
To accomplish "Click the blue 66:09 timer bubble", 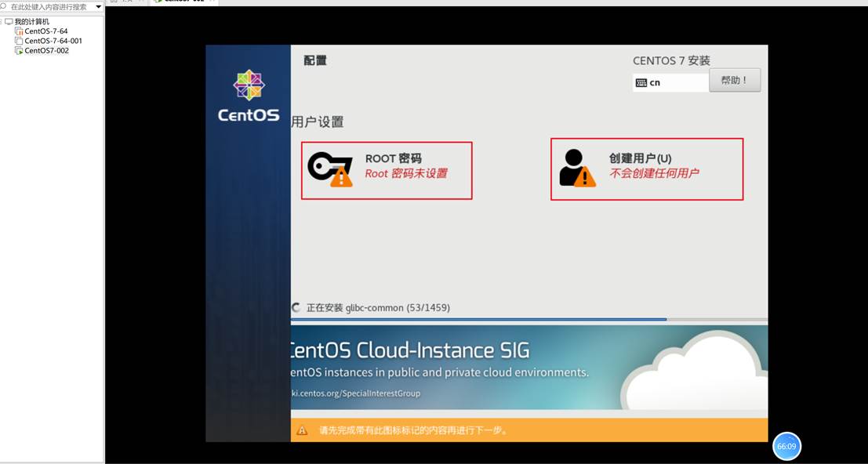I will (x=786, y=446).
